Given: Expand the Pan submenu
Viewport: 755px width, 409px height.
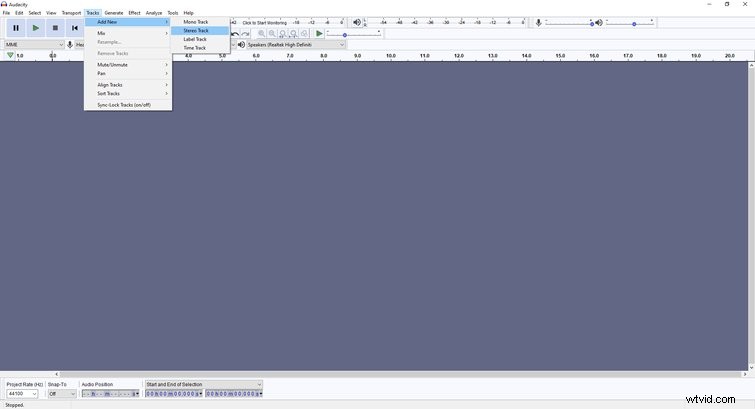Looking at the screenshot, I should click(x=128, y=73).
